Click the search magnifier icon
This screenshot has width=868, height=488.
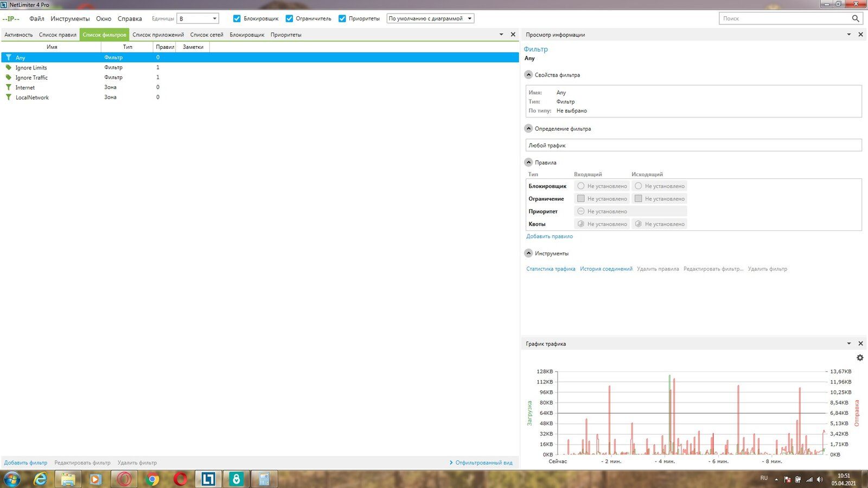(x=856, y=18)
